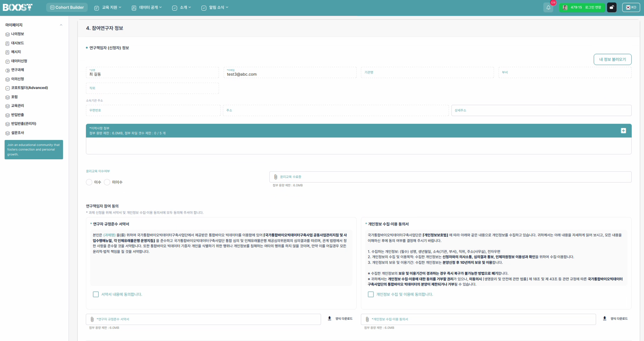Click 로그인 연장 to extend session
This screenshot has width=644, height=341.
click(x=593, y=8)
